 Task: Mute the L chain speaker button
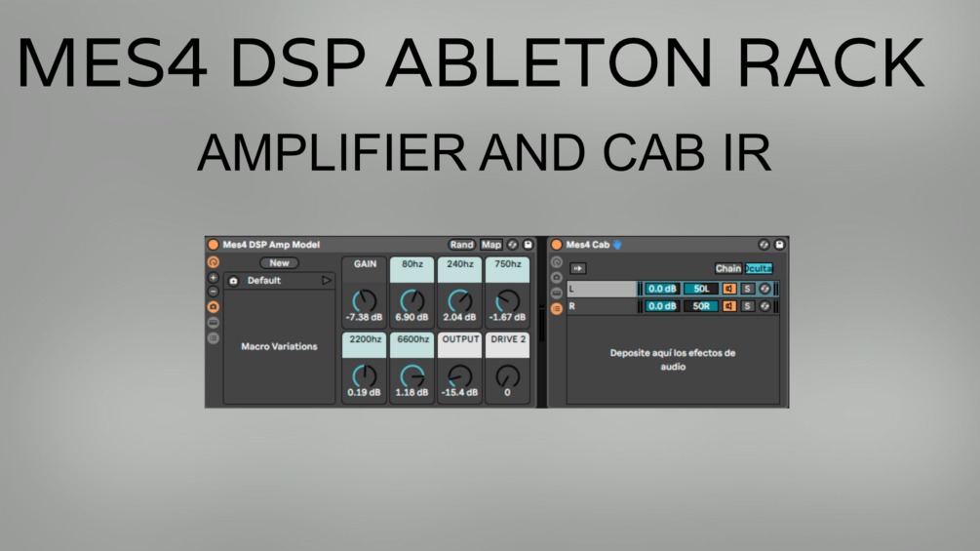click(x=729, y=289)
